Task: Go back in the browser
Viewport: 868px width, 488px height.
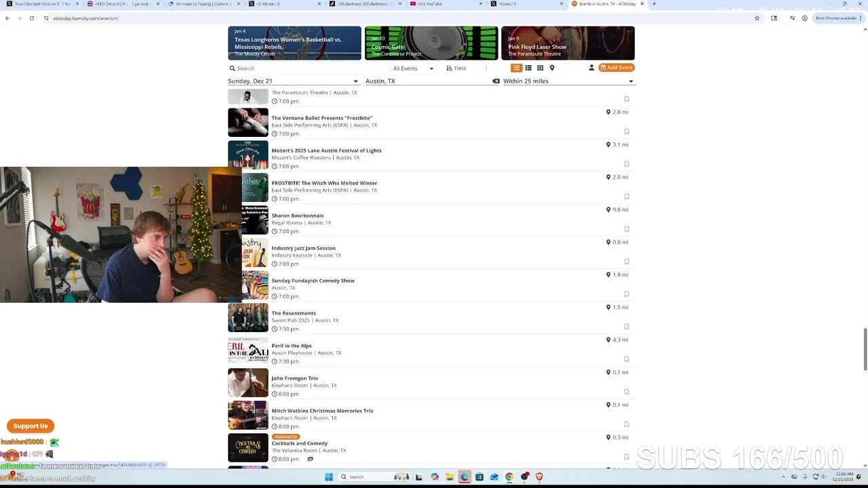Action: (x=7, y=18)
